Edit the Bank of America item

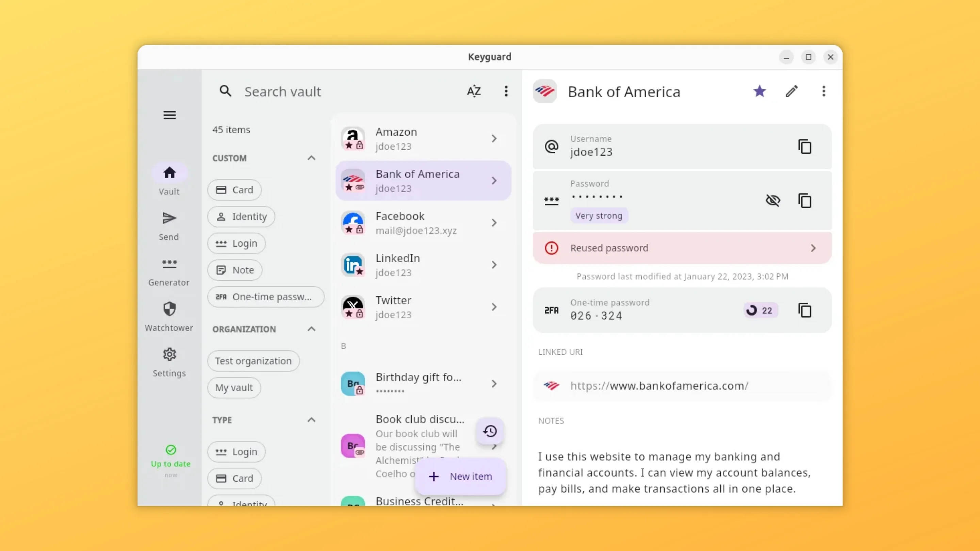(791, 91)
